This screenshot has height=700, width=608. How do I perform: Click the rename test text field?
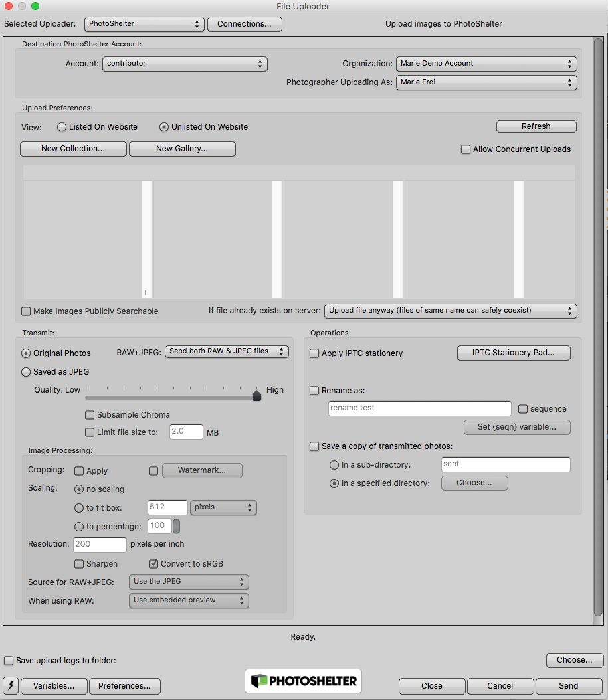pyautogui.click(x=420, y=408)
